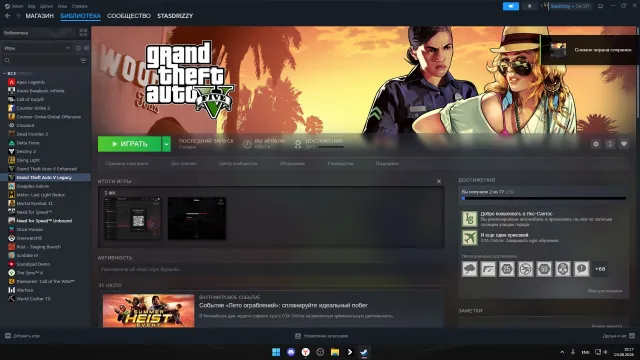
Task: Open the Поддержка link
Action: (x=387, y=163)
